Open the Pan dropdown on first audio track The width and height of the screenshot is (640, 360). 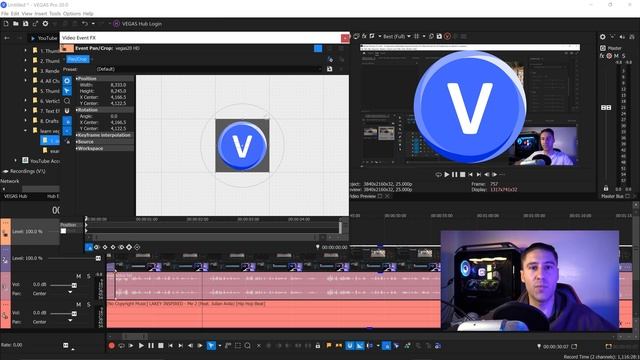point(70,293)
